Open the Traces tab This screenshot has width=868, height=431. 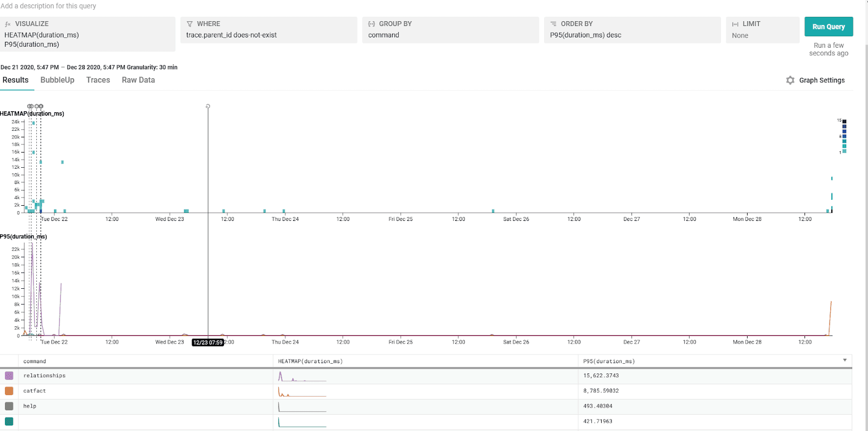coord(98,80)
